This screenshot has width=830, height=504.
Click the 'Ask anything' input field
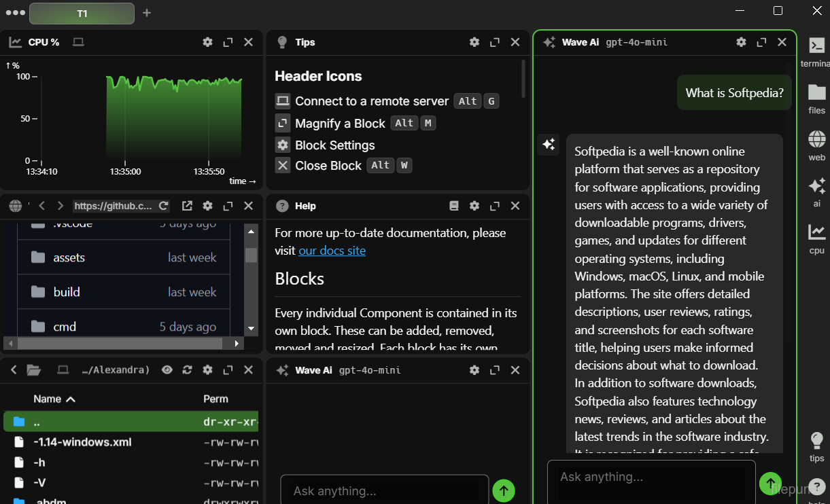click(x=649, y=477)
